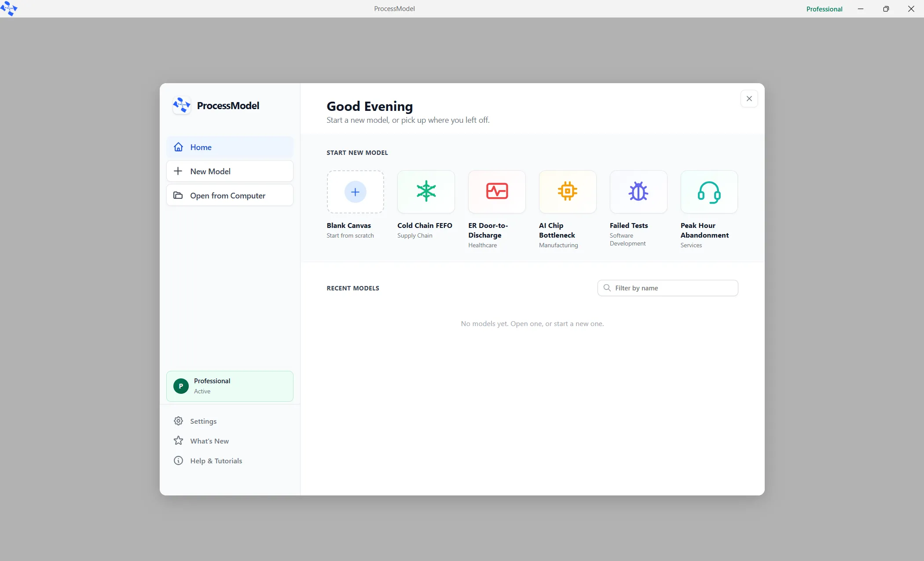Click the search magnifier in filter box
924x561 pixels.
point(607,288)
